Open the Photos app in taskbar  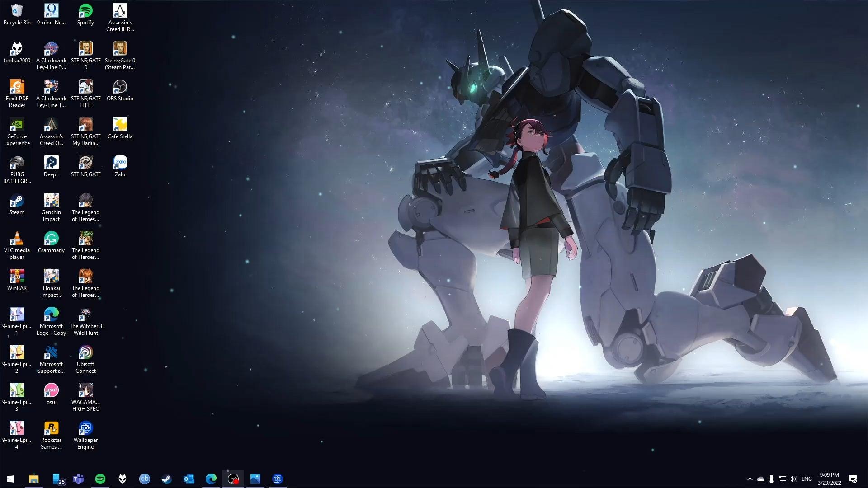pos(255,479)
